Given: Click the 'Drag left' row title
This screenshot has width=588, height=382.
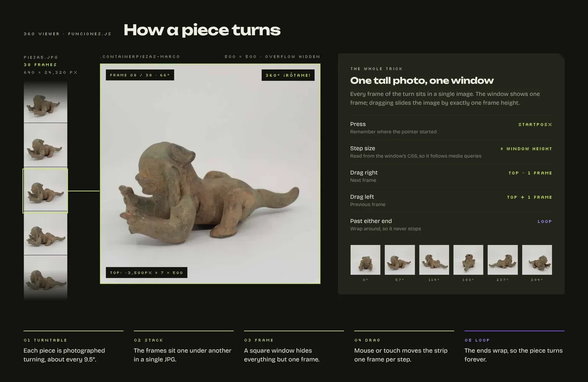Looking at the screenshot, I should (362, 197).
